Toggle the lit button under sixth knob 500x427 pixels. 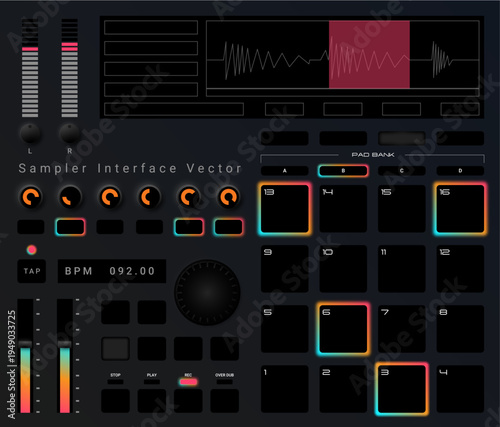228,227
